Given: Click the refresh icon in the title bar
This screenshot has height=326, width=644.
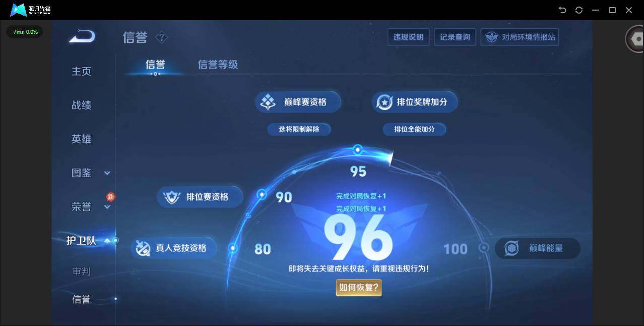Looking at the screenshot, I should 579,10.
